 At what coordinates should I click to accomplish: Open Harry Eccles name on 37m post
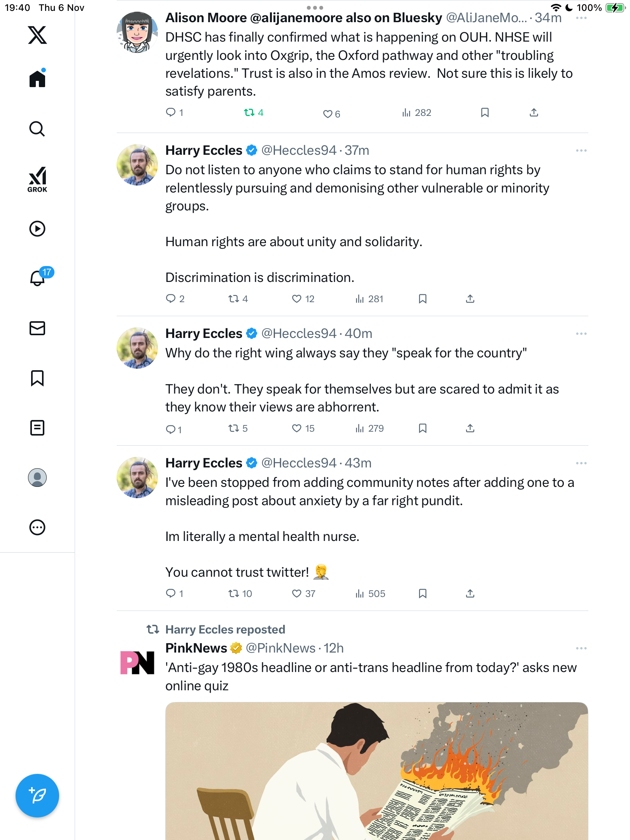[204, 150]
